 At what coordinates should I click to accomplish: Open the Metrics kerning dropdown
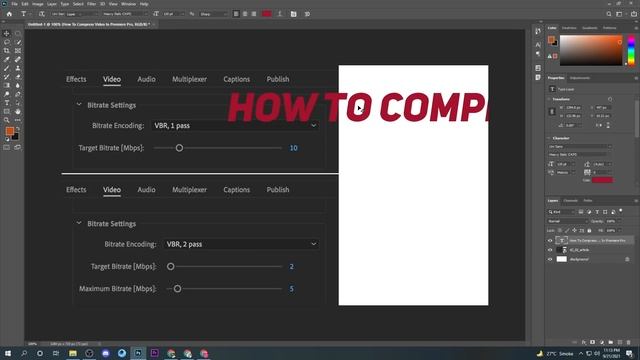coord(565,173)
